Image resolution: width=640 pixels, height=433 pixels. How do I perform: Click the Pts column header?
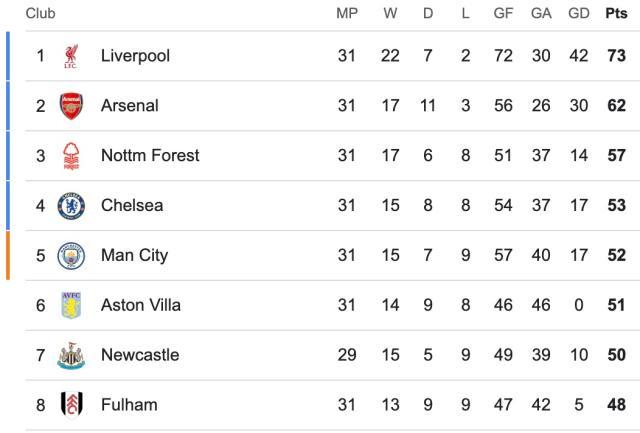(x=616, y=14)
